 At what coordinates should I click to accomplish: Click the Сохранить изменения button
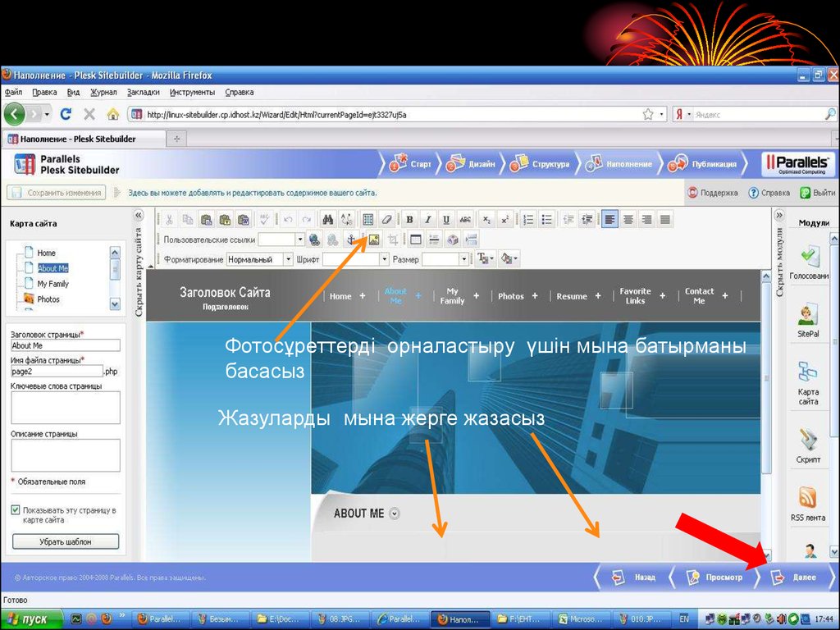pos(57,193)
